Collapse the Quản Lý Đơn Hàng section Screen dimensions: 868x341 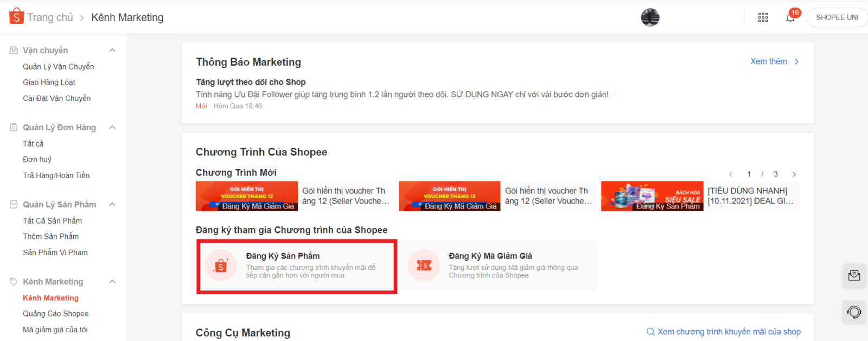tap(112, 128)
